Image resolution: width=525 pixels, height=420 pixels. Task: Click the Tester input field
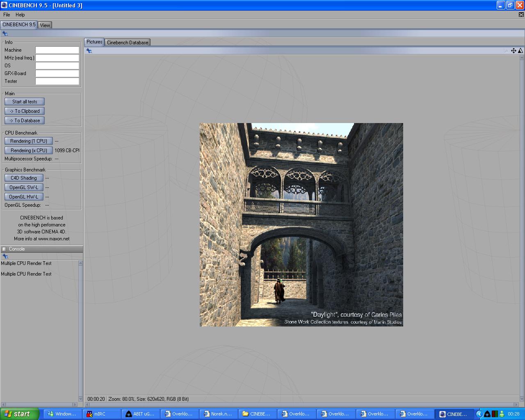click(57, 81)
